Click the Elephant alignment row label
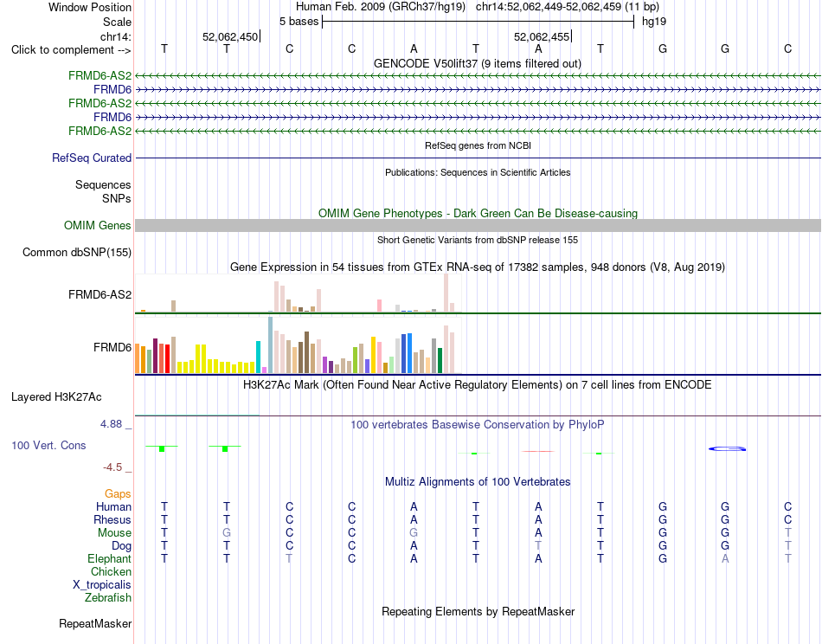 (109, 559)
